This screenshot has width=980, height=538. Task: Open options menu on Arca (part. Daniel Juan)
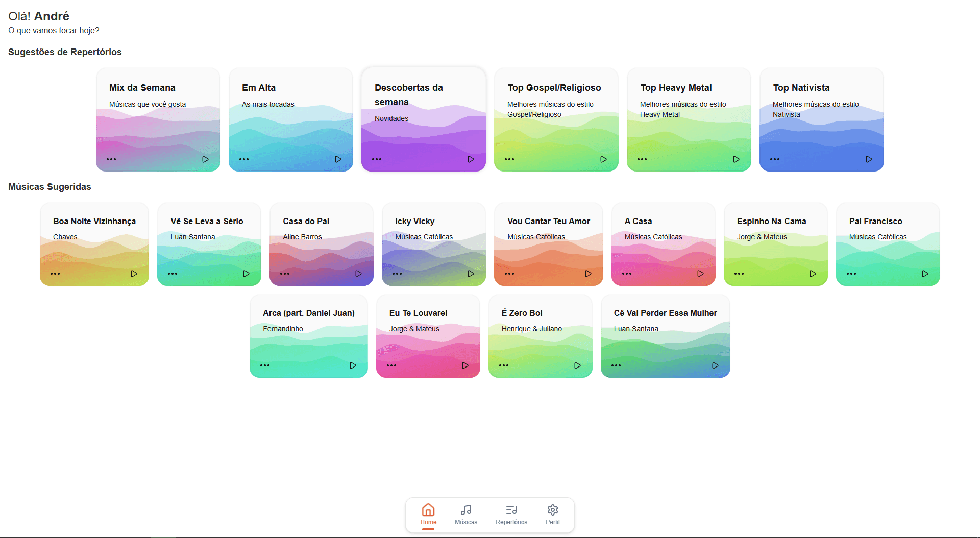point(265,365)
